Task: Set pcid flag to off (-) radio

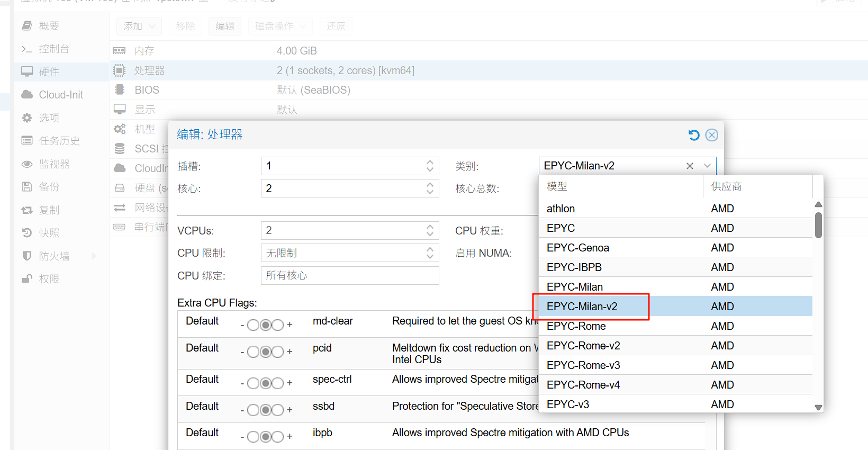Action: 253,352
